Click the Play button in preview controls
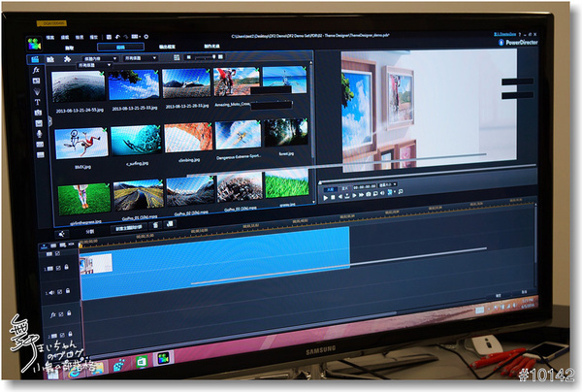The width and height of the screenshot is (582, 392). (325, 198)
